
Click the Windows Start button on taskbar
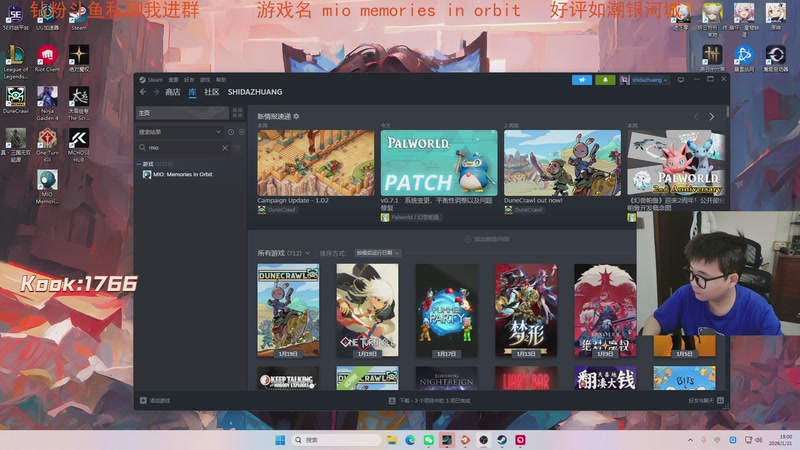coord(280,440)
